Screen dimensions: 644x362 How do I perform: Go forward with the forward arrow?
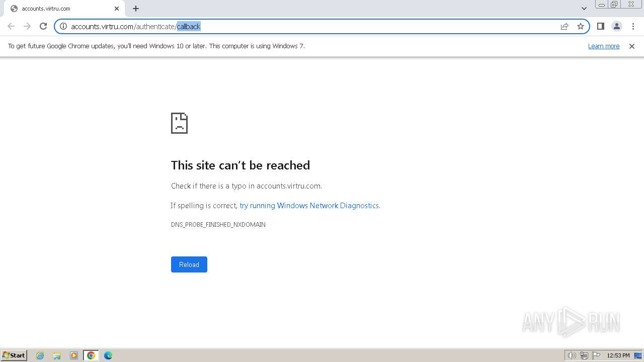point(27,26)
